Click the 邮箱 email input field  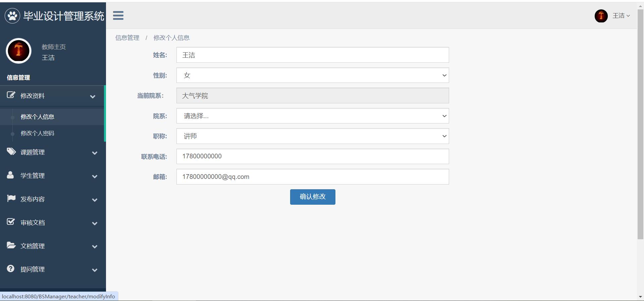tap(313, 177)
